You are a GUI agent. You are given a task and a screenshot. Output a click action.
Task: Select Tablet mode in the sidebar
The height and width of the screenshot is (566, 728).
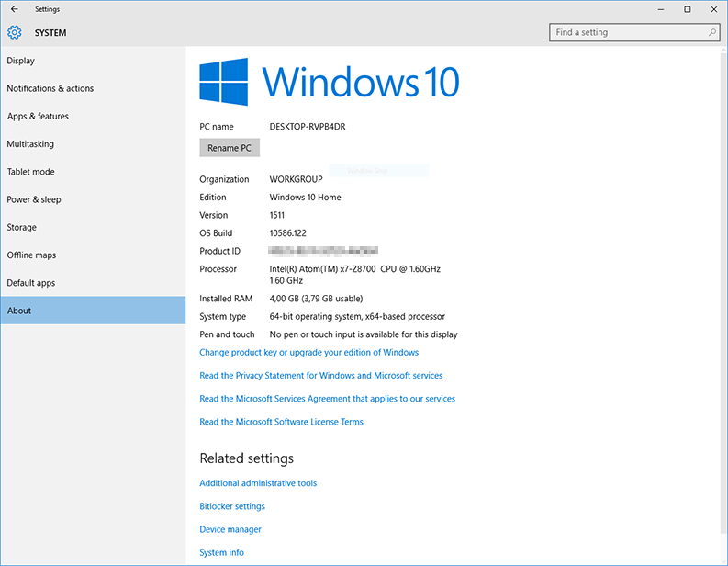tap(93, 172)
